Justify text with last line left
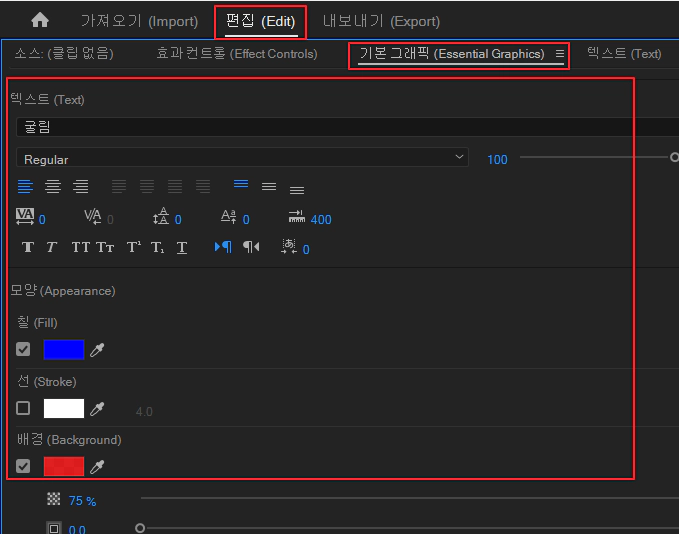This screenshot has width=679, height=534. pos(119,187)
